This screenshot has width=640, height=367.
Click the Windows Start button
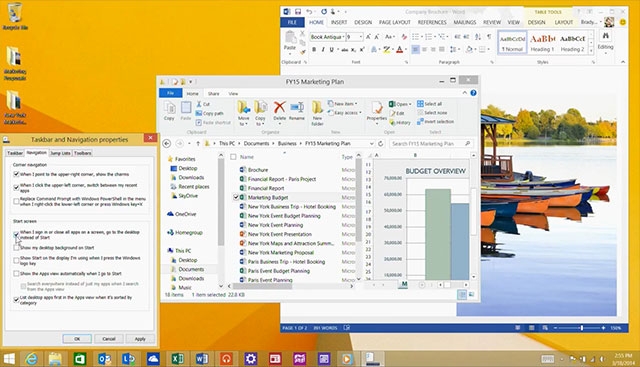[x=9, y=359]
